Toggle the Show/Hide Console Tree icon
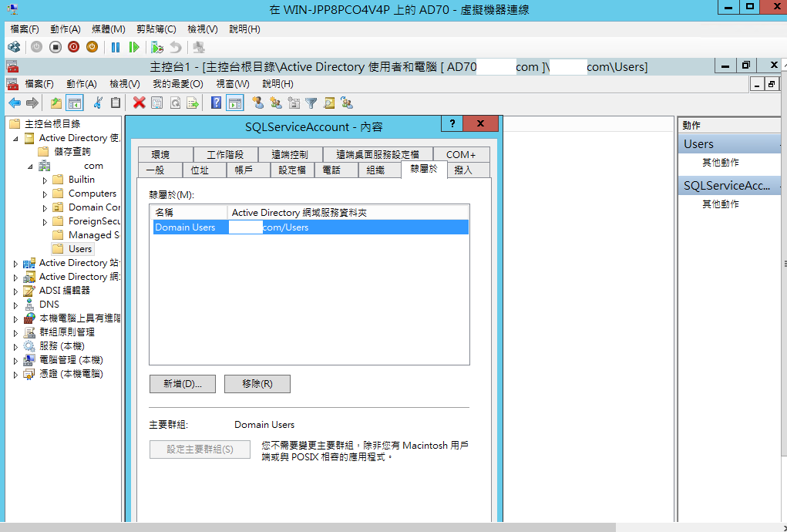Viewport: 787px width, 532px height. pos(75,103)
